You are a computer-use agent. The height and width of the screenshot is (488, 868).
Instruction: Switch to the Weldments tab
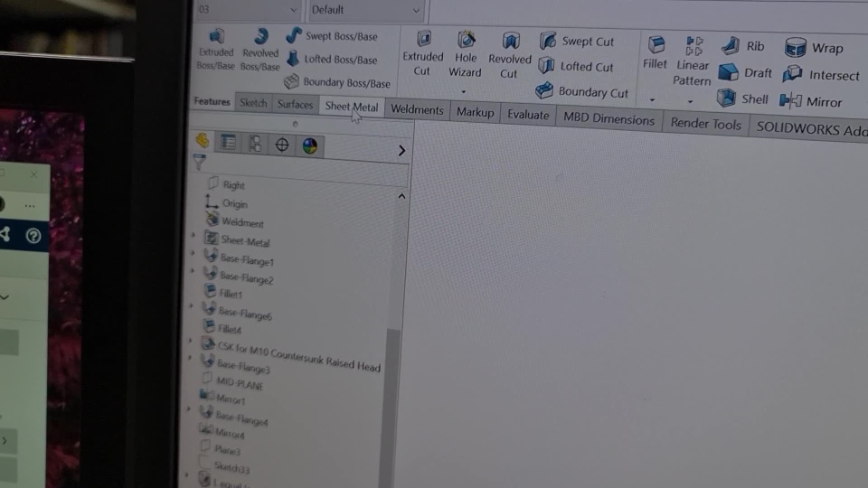417,109
